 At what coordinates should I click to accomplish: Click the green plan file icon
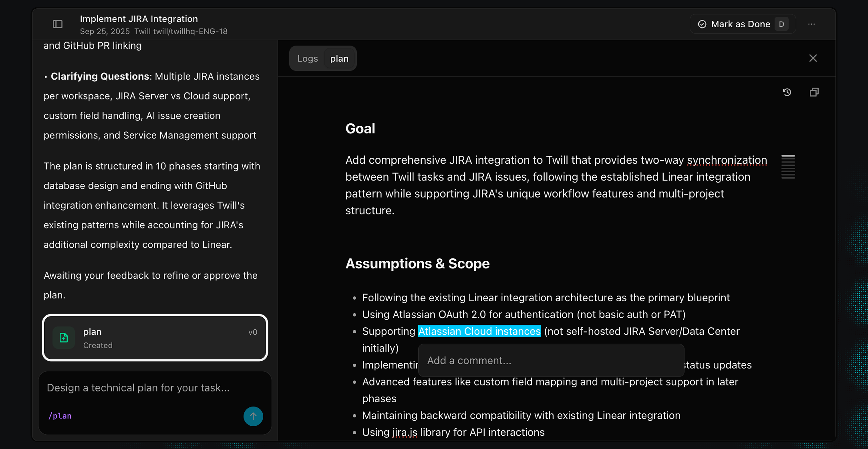[x=64, y=337]
